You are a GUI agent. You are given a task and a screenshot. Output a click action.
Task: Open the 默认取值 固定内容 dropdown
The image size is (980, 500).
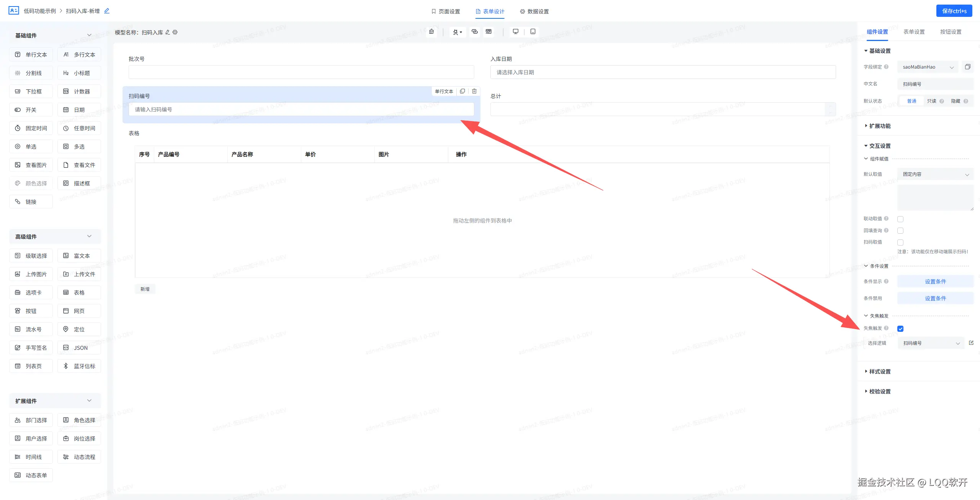tap(935, 174)
